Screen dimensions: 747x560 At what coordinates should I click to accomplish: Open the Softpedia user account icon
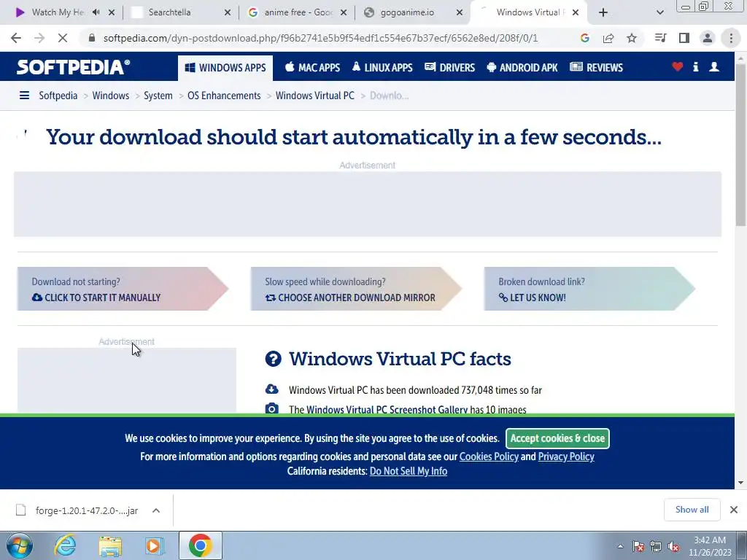(x=714, y=67)
